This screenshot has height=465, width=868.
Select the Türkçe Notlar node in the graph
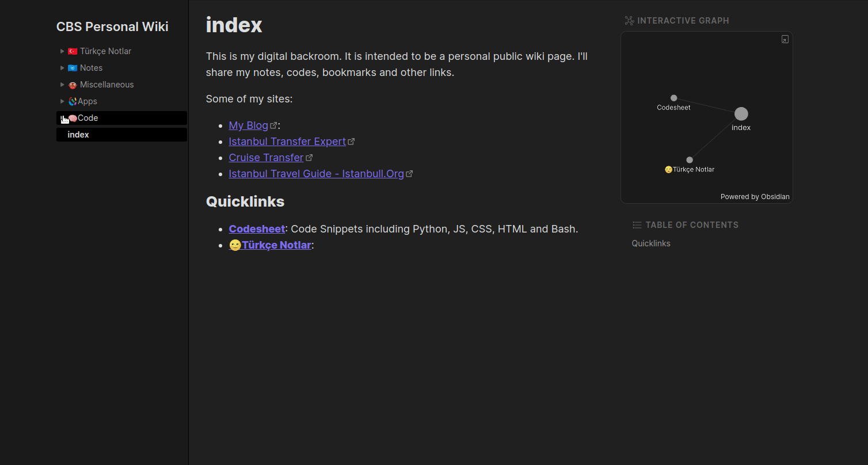pyautogui.click(x=690, y=160)
